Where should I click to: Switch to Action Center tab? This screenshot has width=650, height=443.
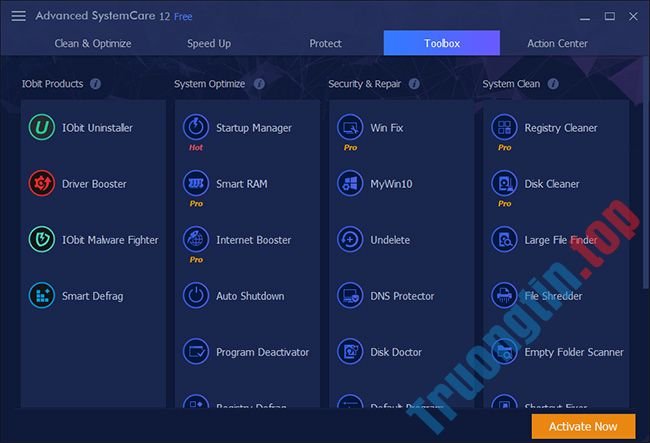[557, 43]
